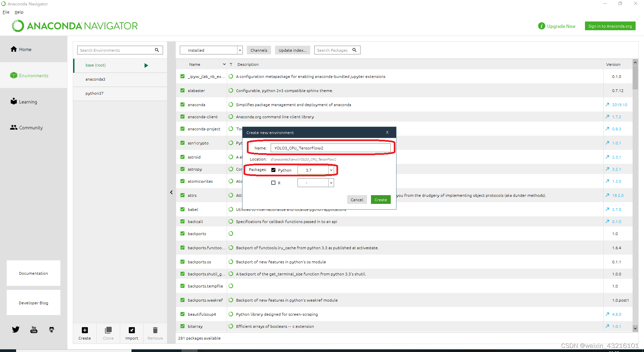The image size is (644, 352).
Task: Click the Upgrade Now info icon
Action: 541,26
